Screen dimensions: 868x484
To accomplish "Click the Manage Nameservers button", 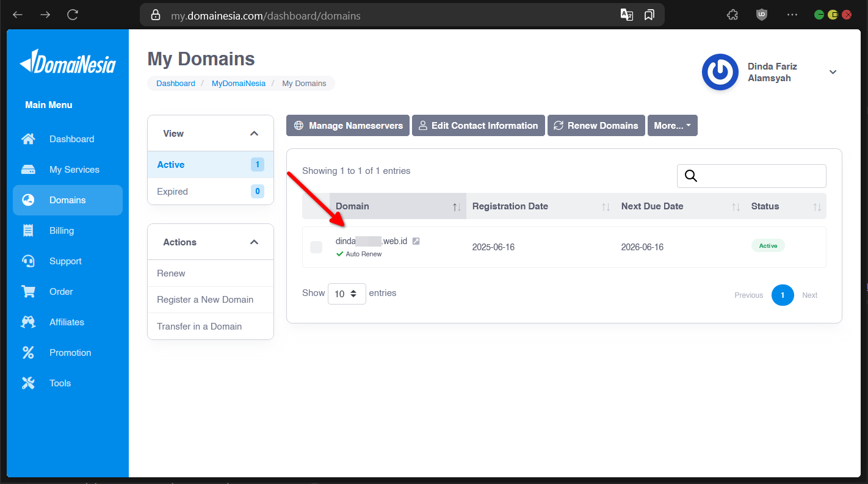I will [348, 126].
